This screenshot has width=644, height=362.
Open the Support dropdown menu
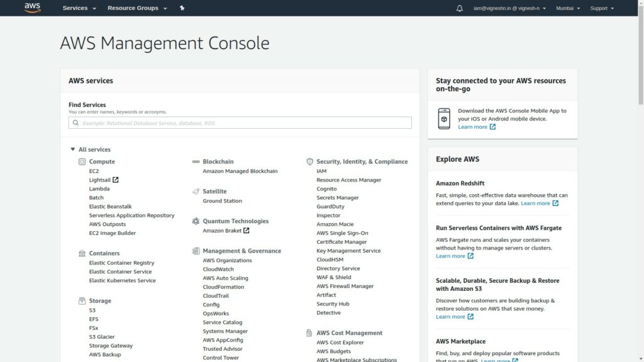click(602, 8)
